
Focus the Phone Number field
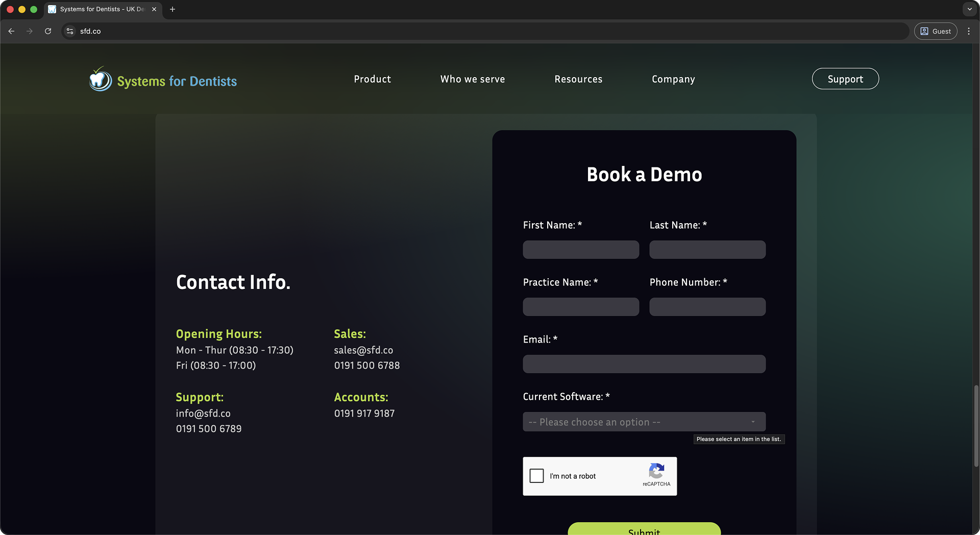pyautogui.click(x=707, y=307)
